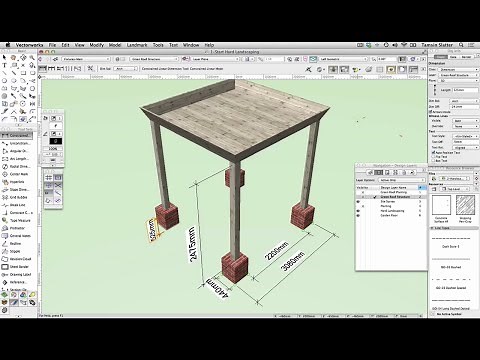This screenshot has width=480, height=360.
Task: Select Hard Landscaping layer row
Action: click(x=391, y=211)
